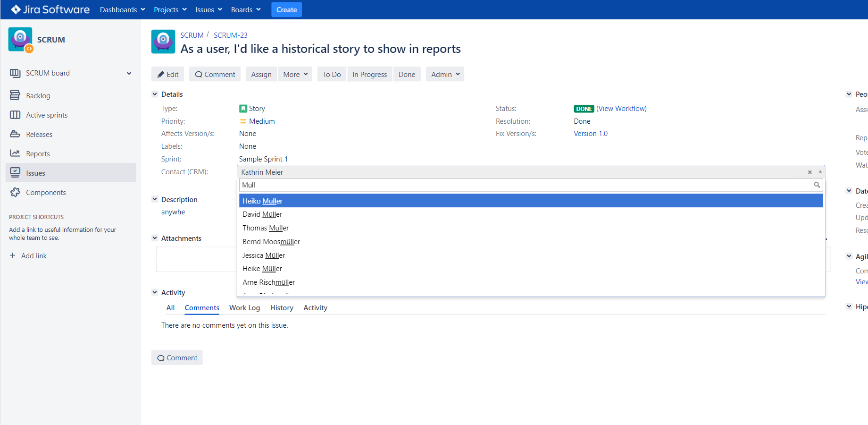Switch to the Comments tab

(202, 308)
